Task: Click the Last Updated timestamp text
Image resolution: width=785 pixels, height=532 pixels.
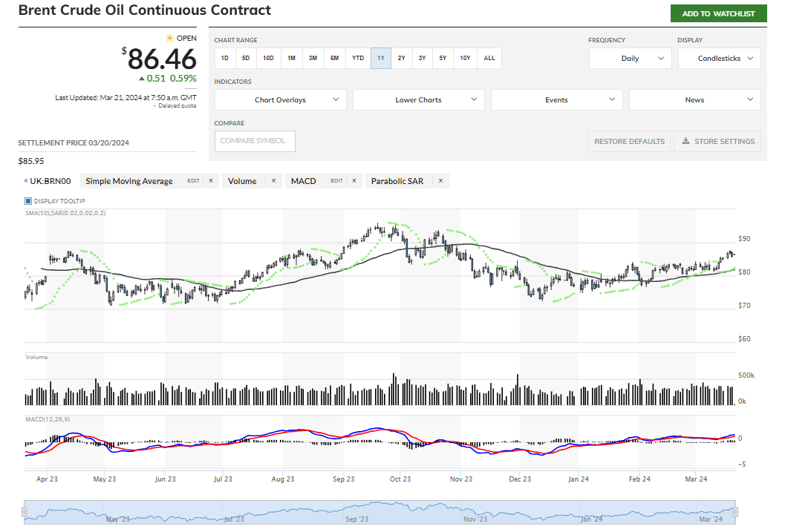Action: pos(126,97)
